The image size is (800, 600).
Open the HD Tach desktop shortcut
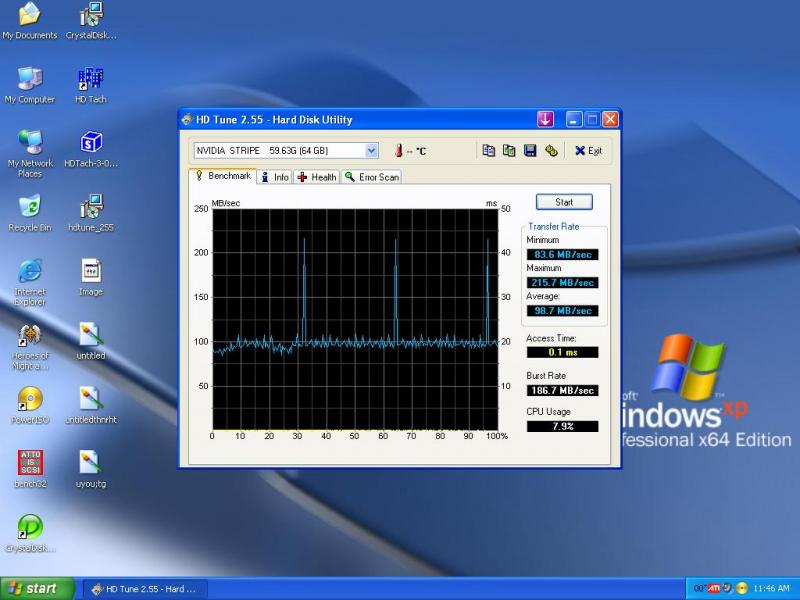90,84
